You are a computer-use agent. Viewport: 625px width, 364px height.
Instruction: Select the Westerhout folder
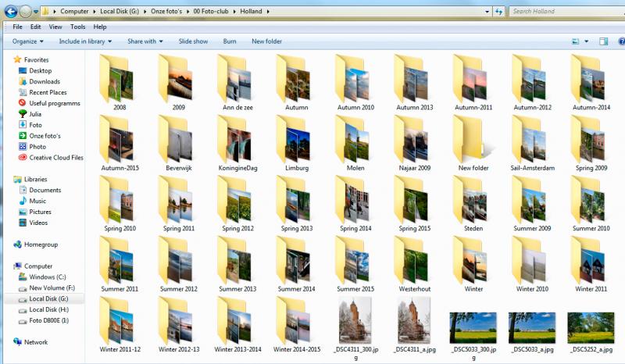click(x=414, y=264)
